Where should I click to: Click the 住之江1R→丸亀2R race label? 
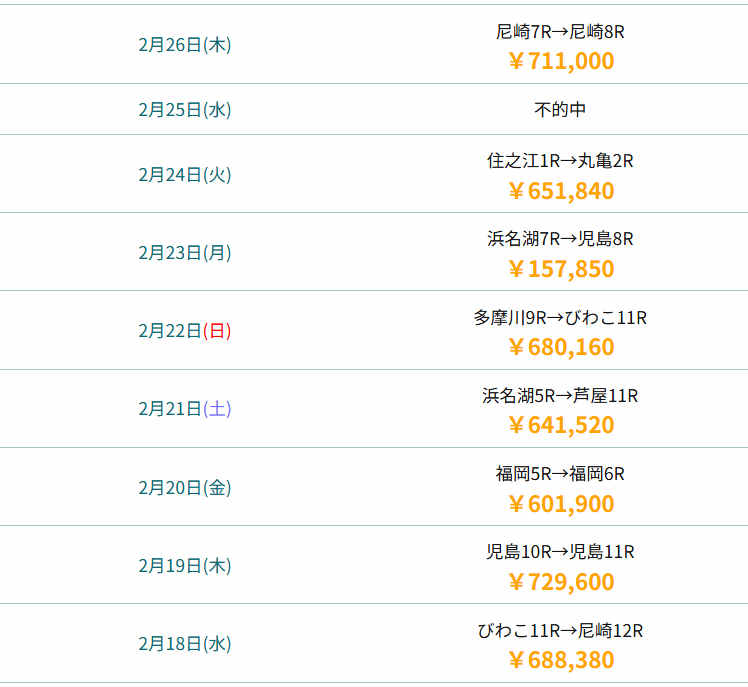(x=560, y=161)
